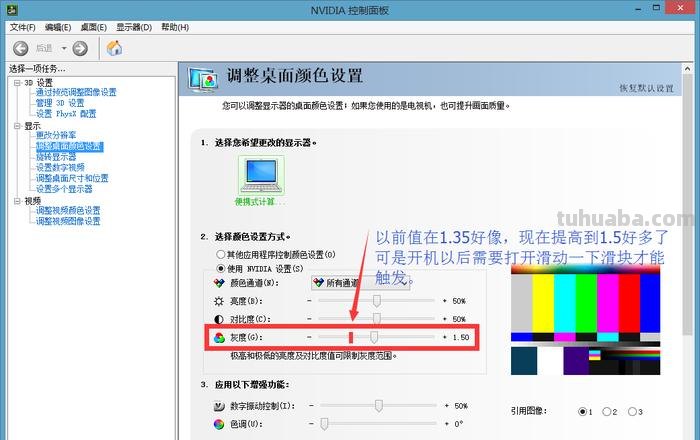Open 通过预览调整图像设置 task
This screenshot has width=700, height=440.
coord(76,92)
